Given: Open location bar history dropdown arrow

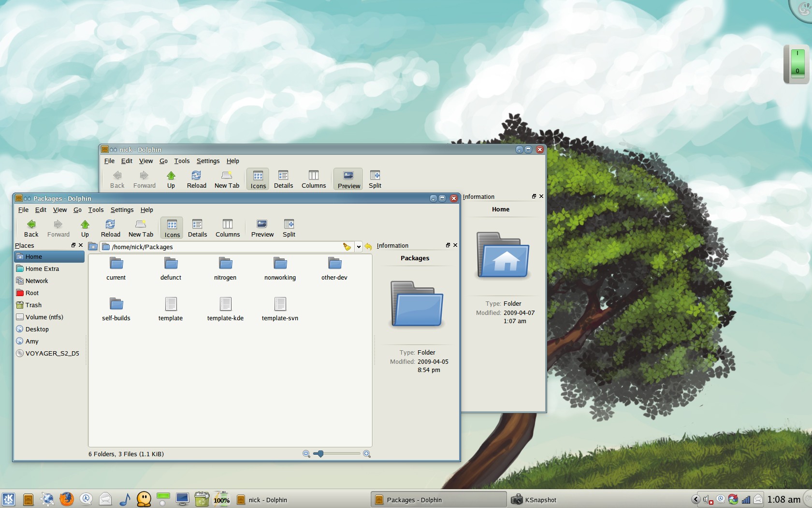Looking at the screenshot, I should point(359,247).
